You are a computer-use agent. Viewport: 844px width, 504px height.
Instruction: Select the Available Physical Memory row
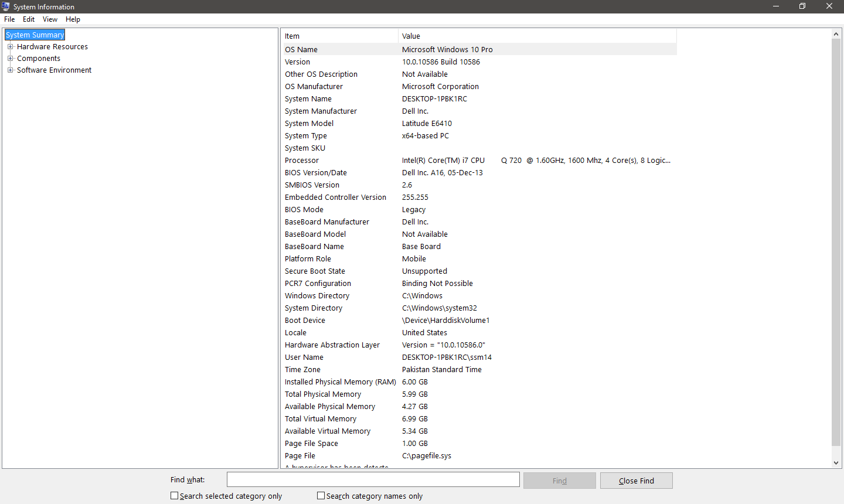(x=479, y=406)
